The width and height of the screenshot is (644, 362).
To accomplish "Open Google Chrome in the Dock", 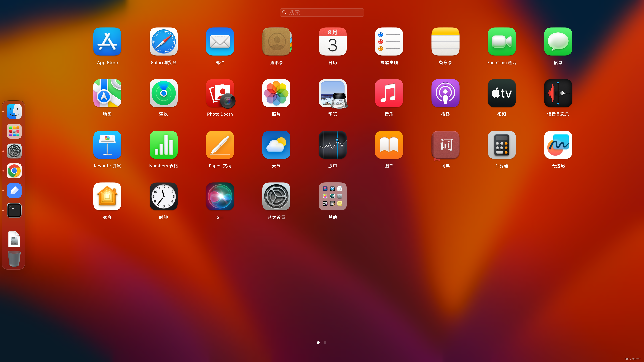I will point(14,171).
